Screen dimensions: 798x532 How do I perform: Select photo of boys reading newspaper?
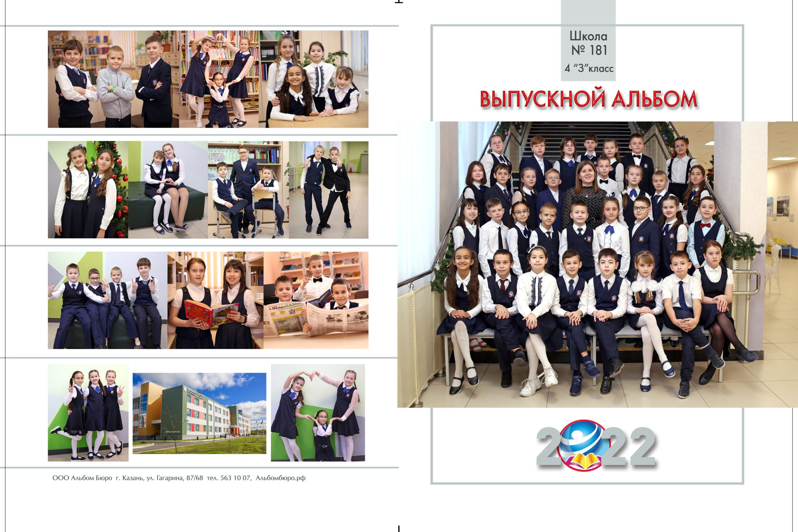pos(315,300)
